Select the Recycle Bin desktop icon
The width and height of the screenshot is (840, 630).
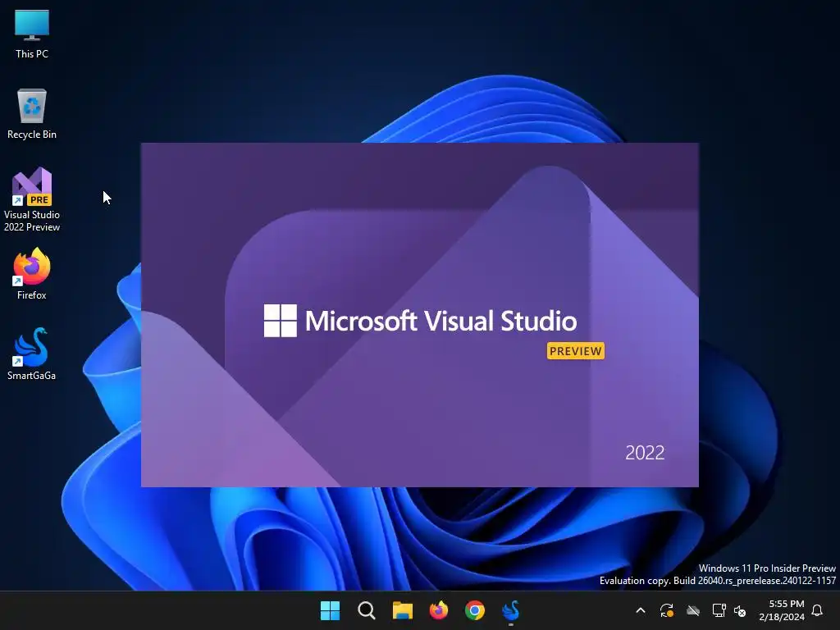32,114
